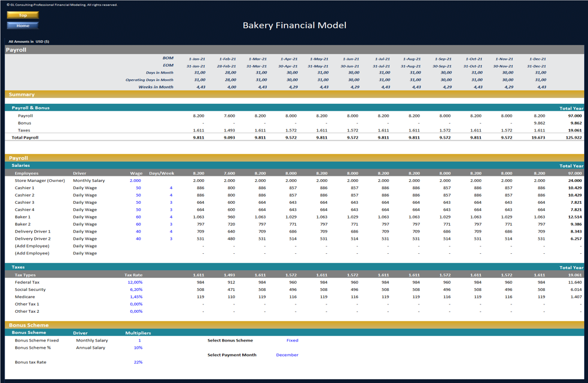This screenshot has height=383, width=588.
Task: Click the Store Manager total 24.000
Action: pyautogui.click(x=575, y=180)
